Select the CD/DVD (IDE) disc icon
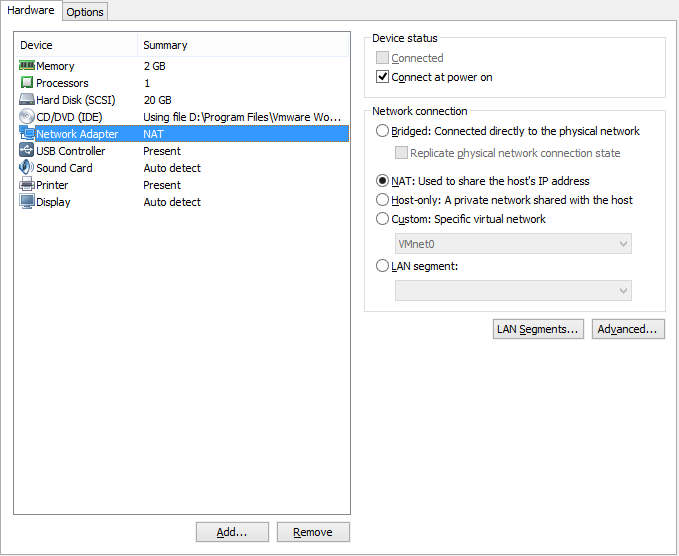 [x=27, y=117]
